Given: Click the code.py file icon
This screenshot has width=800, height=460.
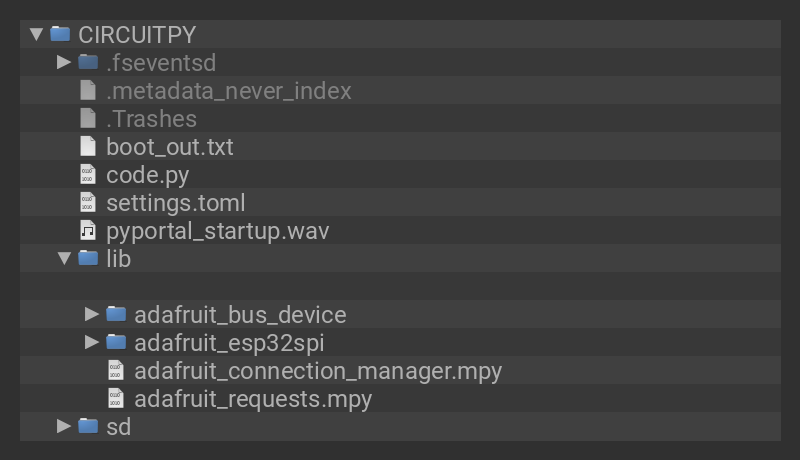Looking at the screenshot, I should [88, 174].
